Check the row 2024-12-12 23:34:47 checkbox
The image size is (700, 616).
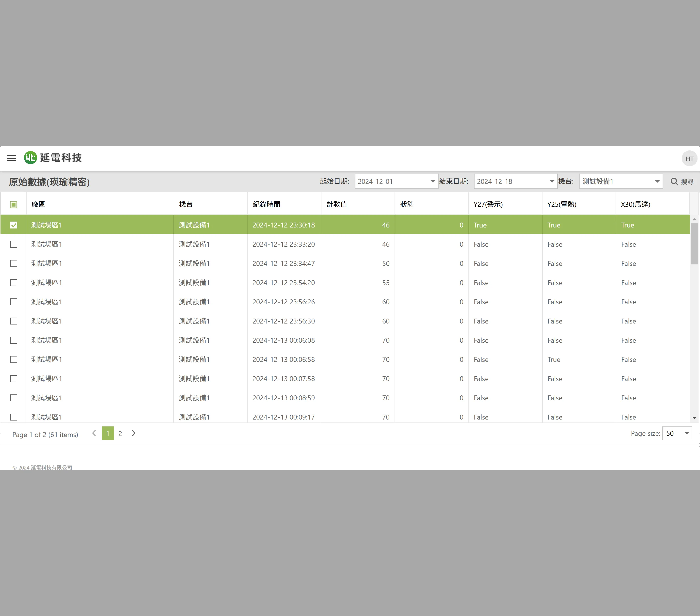[14, 263]
